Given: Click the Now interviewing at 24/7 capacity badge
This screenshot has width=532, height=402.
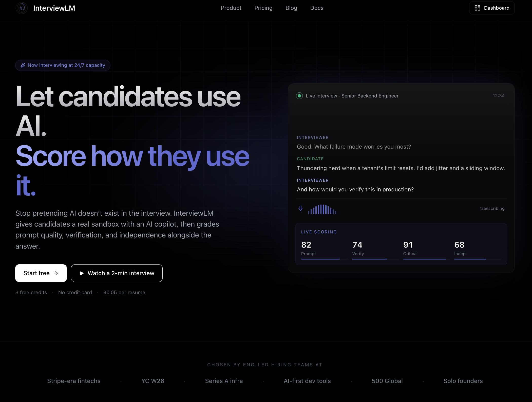Looking at the screenshot, I should coord(63,65).
